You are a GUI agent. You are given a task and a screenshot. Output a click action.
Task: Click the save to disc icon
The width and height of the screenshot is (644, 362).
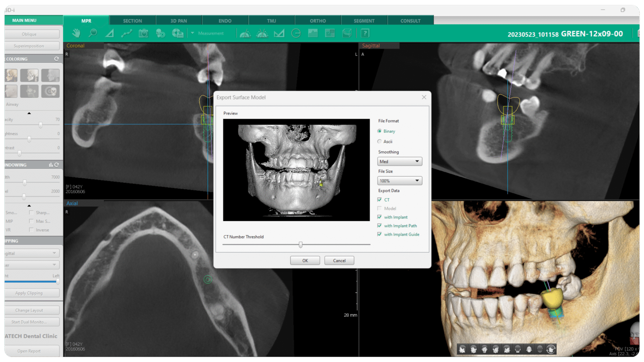point(178,33)
